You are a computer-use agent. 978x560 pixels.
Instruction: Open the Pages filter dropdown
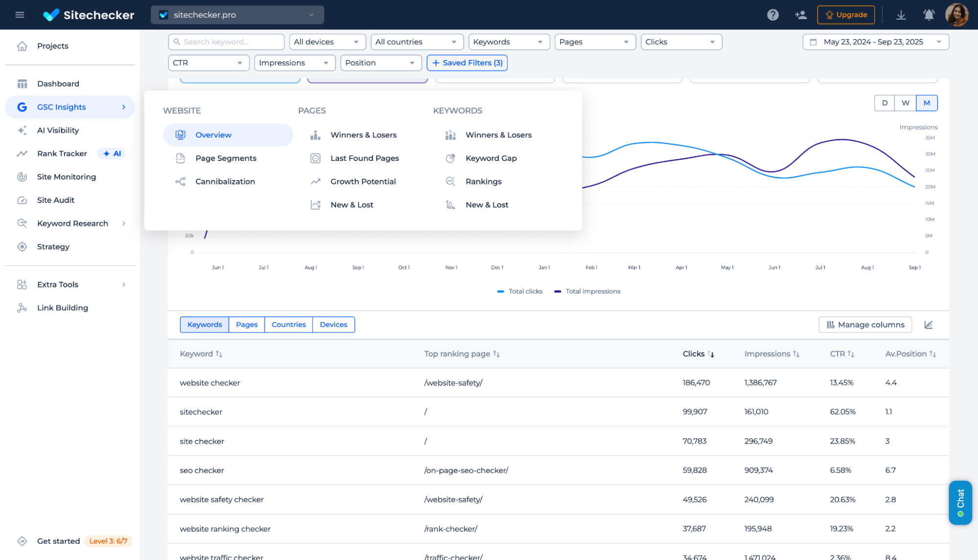coord(595,42)
